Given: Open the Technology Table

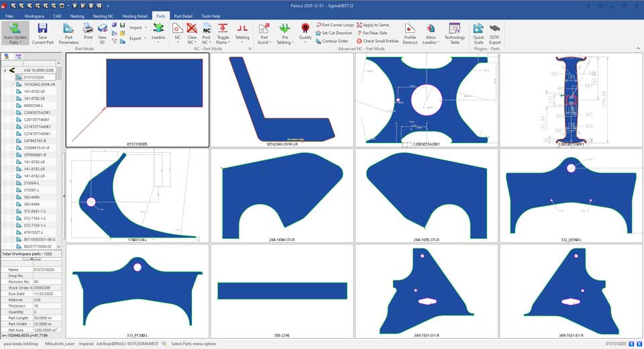Looking at the screenshot, I should coord(454,33).
